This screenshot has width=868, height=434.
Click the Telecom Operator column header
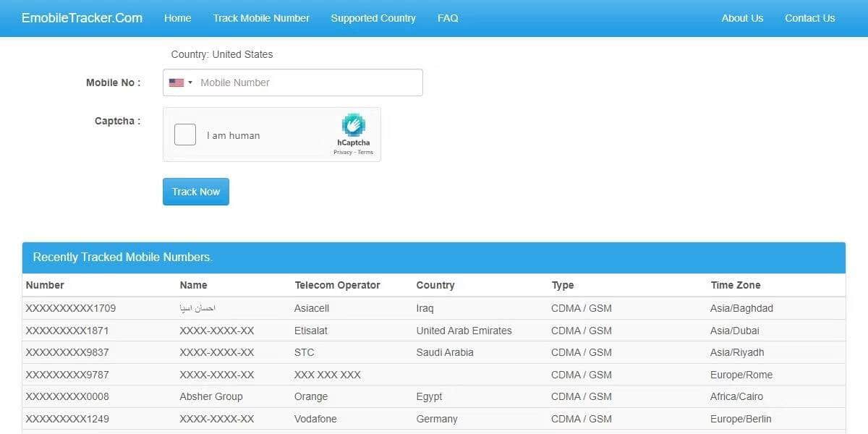pyautogui.click(x=337, y=285)
